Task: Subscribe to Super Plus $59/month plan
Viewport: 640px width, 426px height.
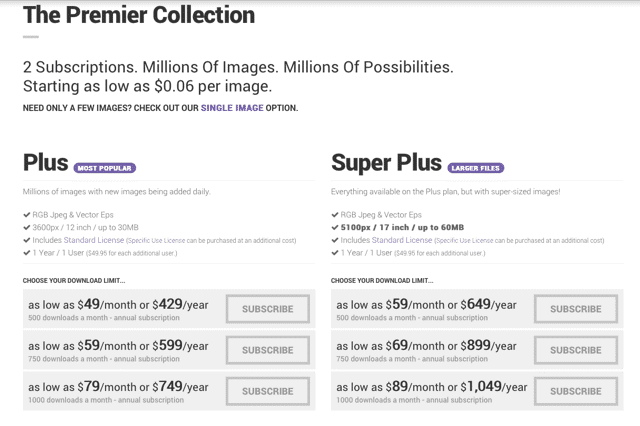Action: coord(576,309)
